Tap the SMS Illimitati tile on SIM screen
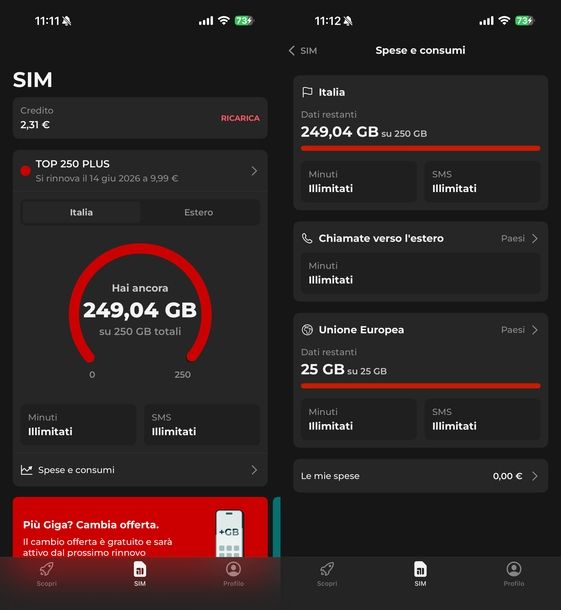Viewport: 561px width, 610px height. 202,424
